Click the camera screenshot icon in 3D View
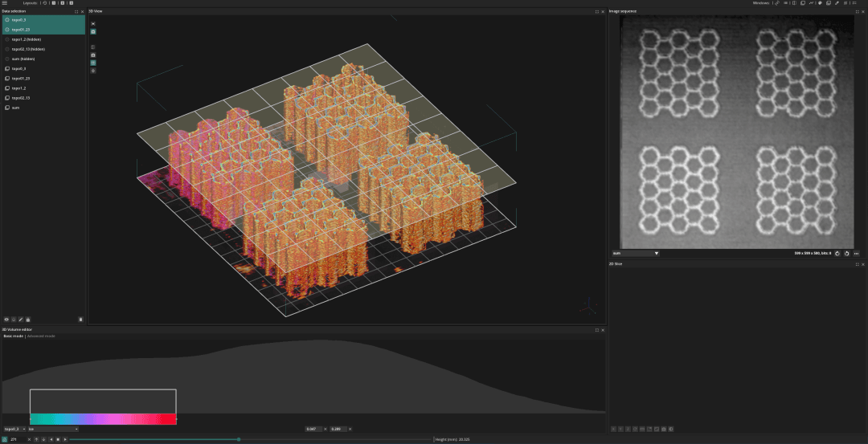 [93, 55]
